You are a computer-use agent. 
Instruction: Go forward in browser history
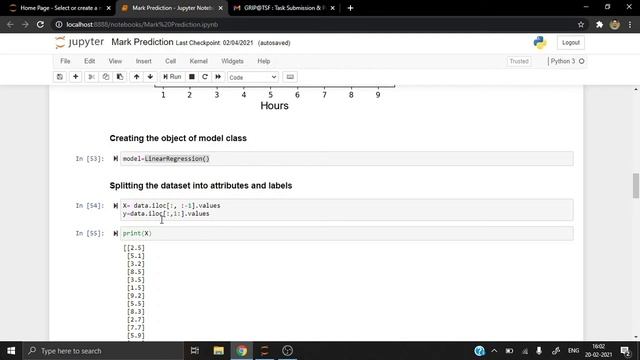pos(25,24)
